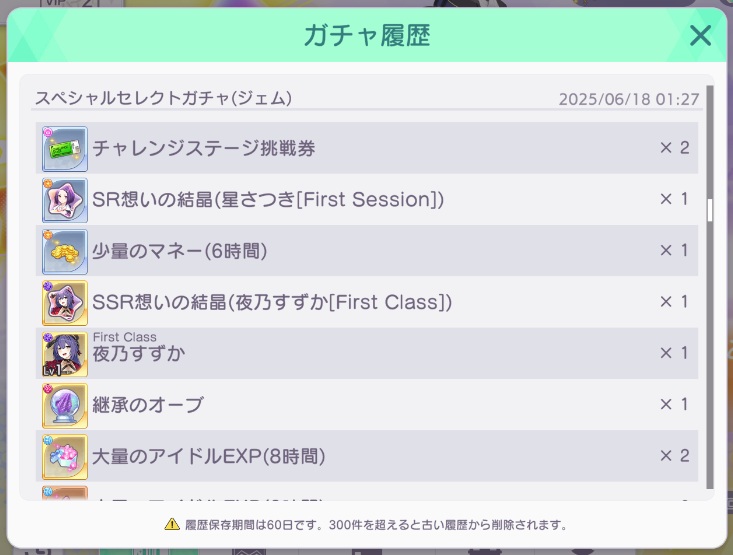Open the 夜乃すずか Lv1 character portrait
Viewport: 733px width, 555px height.
[65, 354]
